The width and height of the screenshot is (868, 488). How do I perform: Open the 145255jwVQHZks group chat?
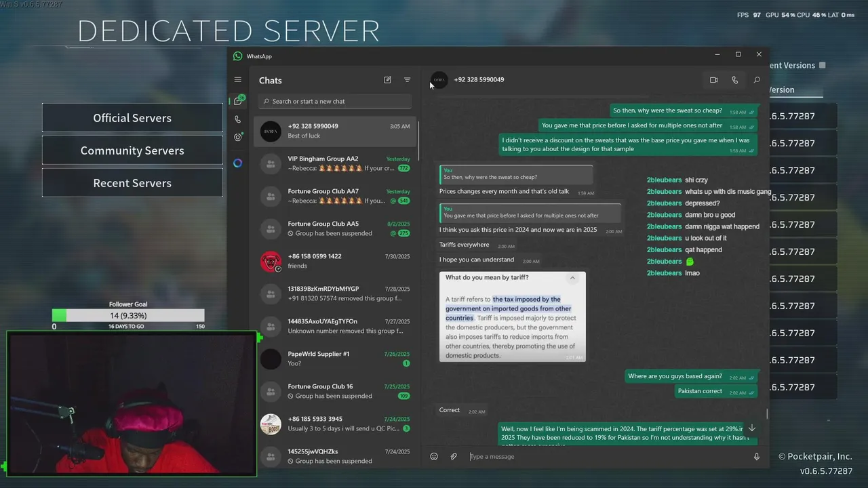pos(335,456)
